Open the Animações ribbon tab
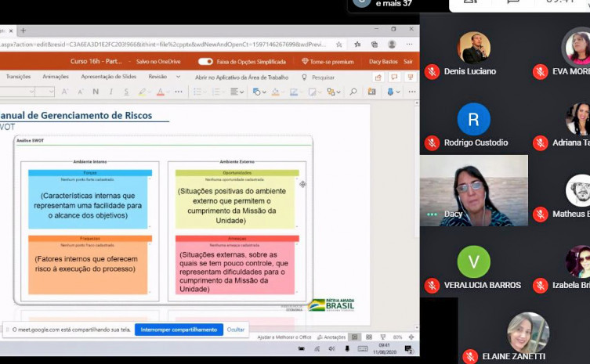 point(56,77)
